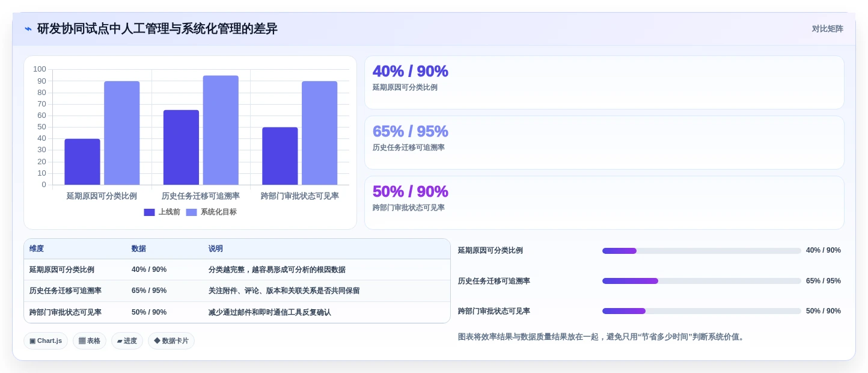The width and height of the screenshot is (868, 373).
Task: Click x-axis label 延期原因可分类比例
Action: pos(102,196)
